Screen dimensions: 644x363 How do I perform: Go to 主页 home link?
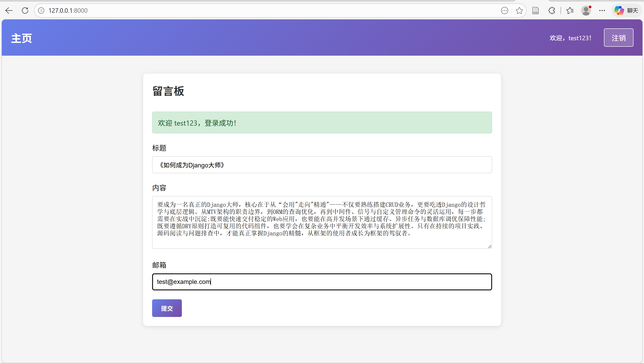(x=21, y=38)
